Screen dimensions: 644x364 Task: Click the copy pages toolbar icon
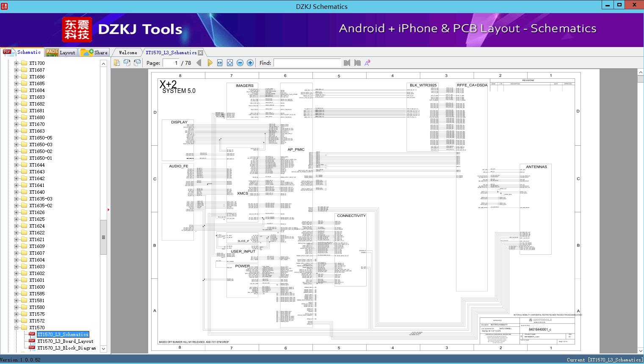pos(117,63)
